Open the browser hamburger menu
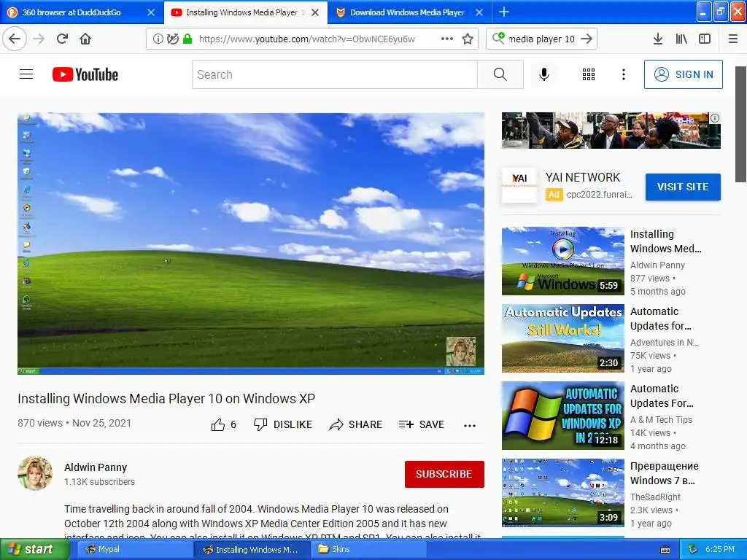Viewport: 747px width, 560px height. (x=733, y=39)
